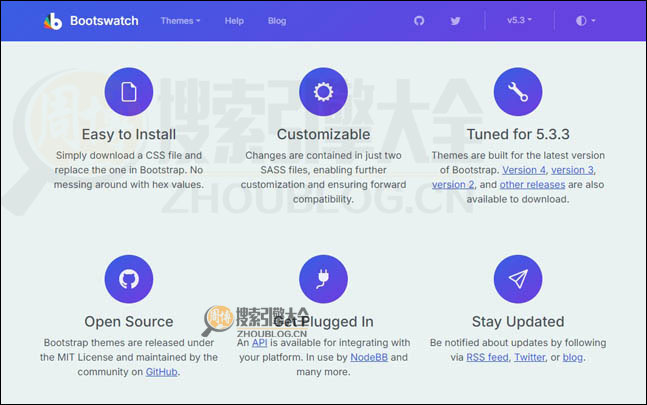Screen dimensions: 647x405
Task: Click the gear icon above Customizable
Action: coord(323,92)
